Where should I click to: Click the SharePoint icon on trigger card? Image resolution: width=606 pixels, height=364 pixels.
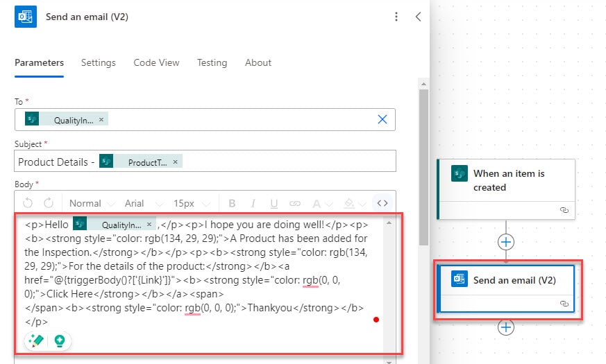pos(459,174)
